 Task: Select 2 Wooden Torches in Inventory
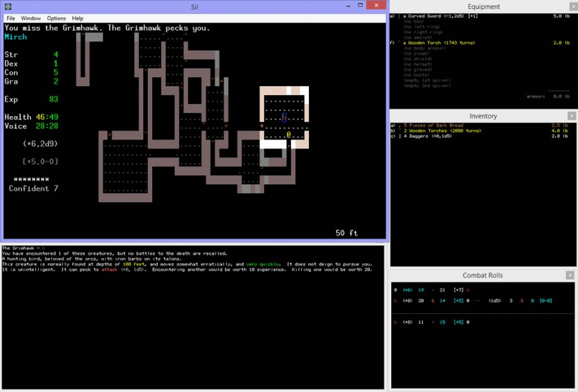tap(442, 131)
